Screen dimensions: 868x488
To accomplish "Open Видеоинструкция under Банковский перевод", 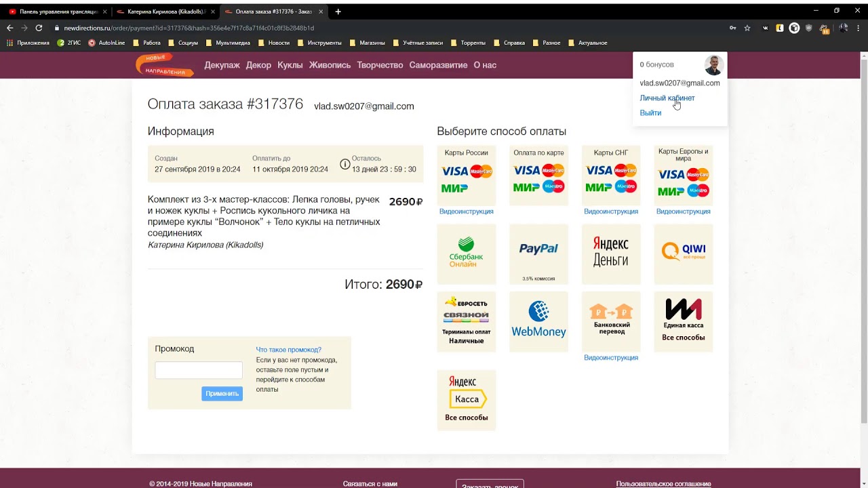I will [x=611, y=358].
